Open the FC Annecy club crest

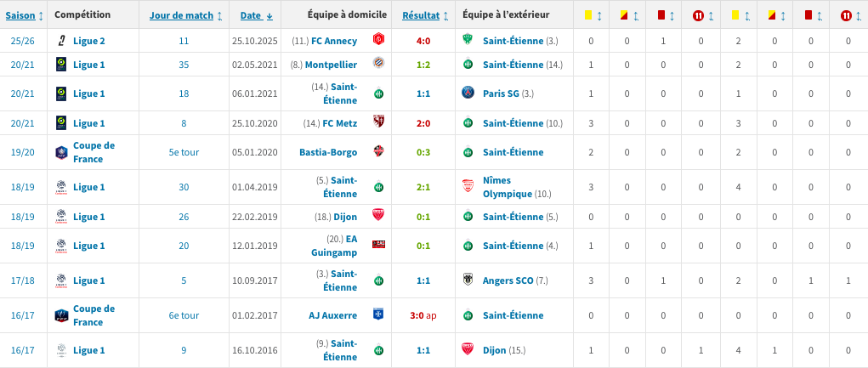pyautogui.click(x=378, y=40)
